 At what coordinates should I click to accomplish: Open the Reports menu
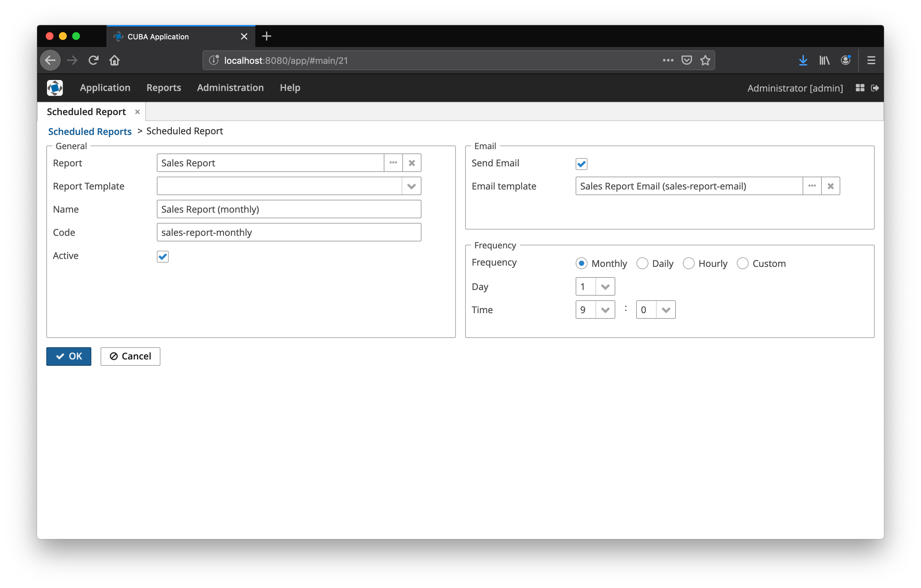(x=164, y=88)
